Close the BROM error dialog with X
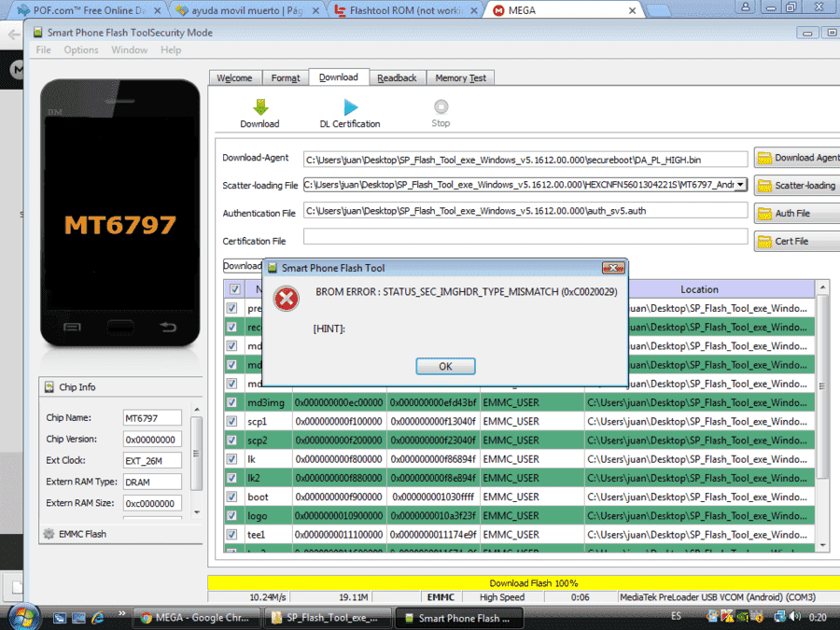 [x=613, y=268]
